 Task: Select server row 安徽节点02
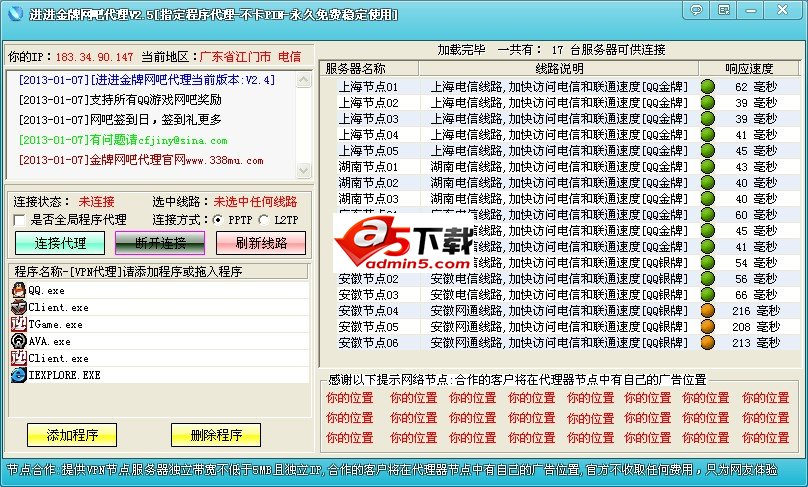(x=561, y=279)
